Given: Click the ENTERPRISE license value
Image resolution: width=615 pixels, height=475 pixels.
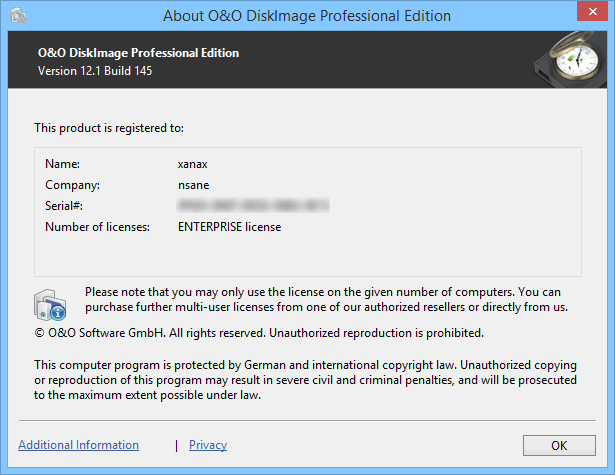Looking at the screenshot, I should coord(229,227).
